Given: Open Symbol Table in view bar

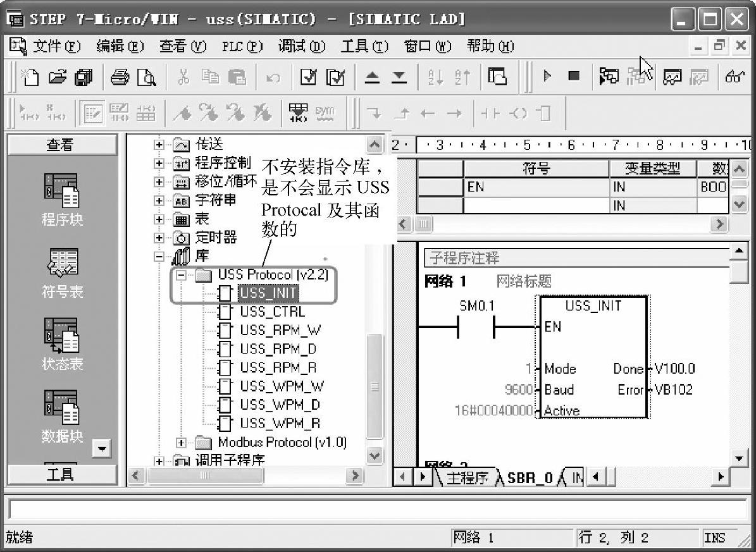Looking at the screenshot, I should (x=62, y=273).
